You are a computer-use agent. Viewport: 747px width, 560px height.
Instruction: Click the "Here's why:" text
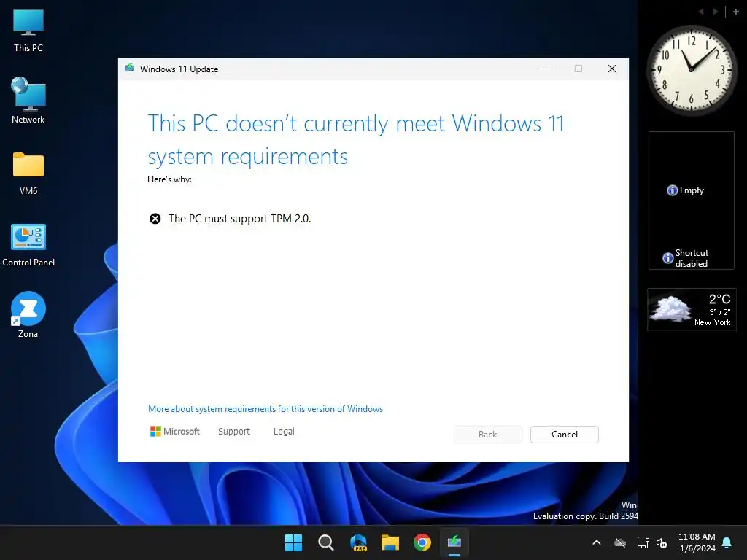(x=169, y=179)
